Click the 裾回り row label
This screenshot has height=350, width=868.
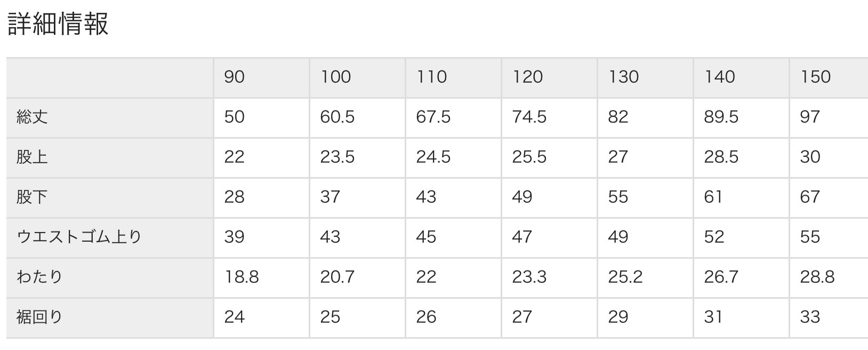[39, 317]
